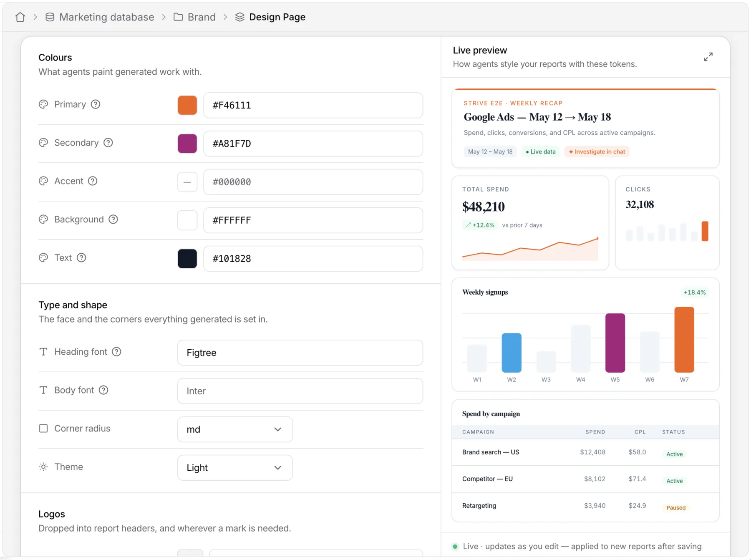Show help for Primary colour

(96, 104)
